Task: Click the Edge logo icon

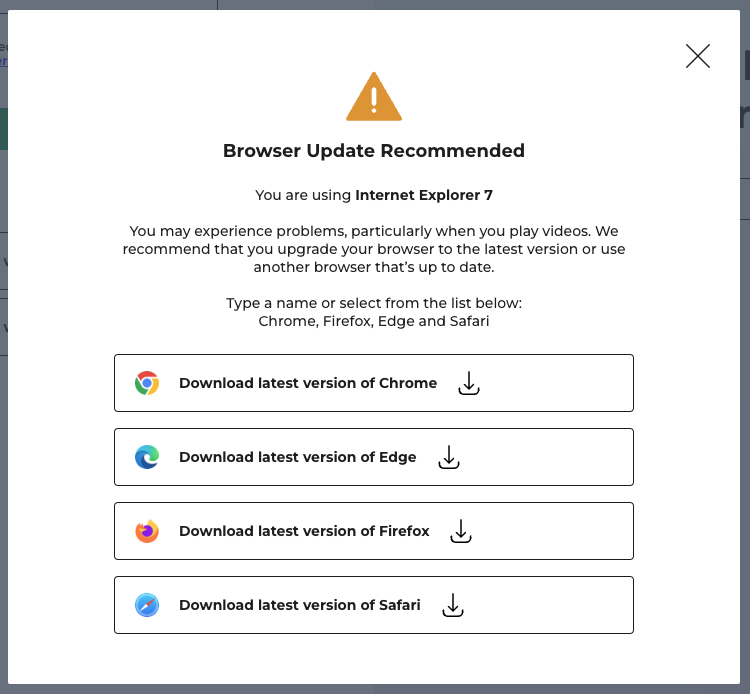Action: coord(147,457)
